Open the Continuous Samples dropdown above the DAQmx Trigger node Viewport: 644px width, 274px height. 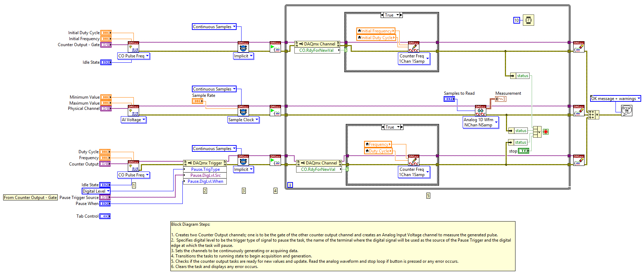coord(214,149)
